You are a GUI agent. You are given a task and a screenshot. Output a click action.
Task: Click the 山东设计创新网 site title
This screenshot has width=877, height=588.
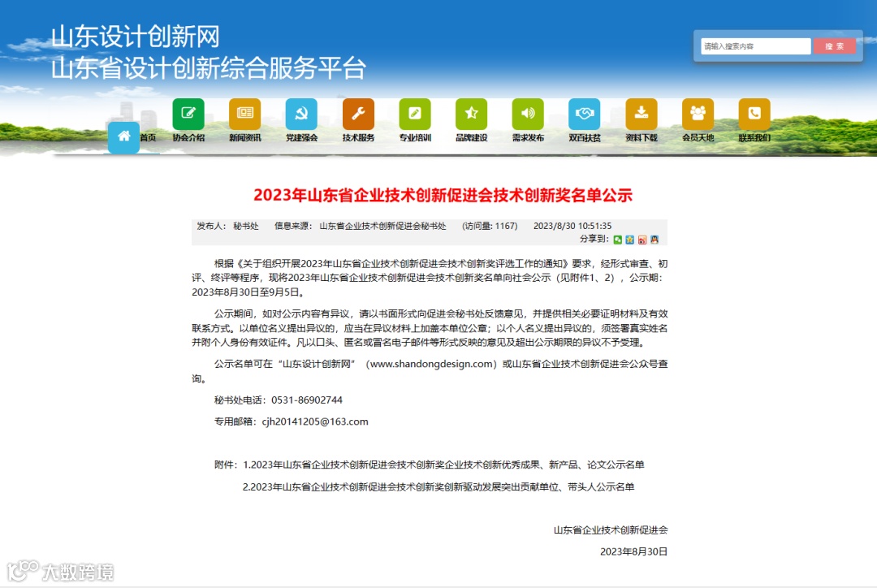tap(136, 37)
